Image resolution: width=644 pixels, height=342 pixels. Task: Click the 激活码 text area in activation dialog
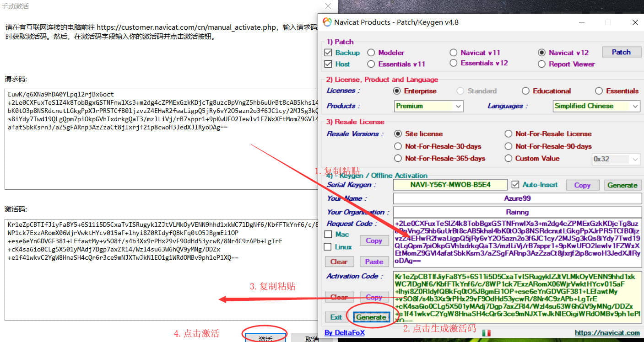pyautogui.click(x=162, y=270)
